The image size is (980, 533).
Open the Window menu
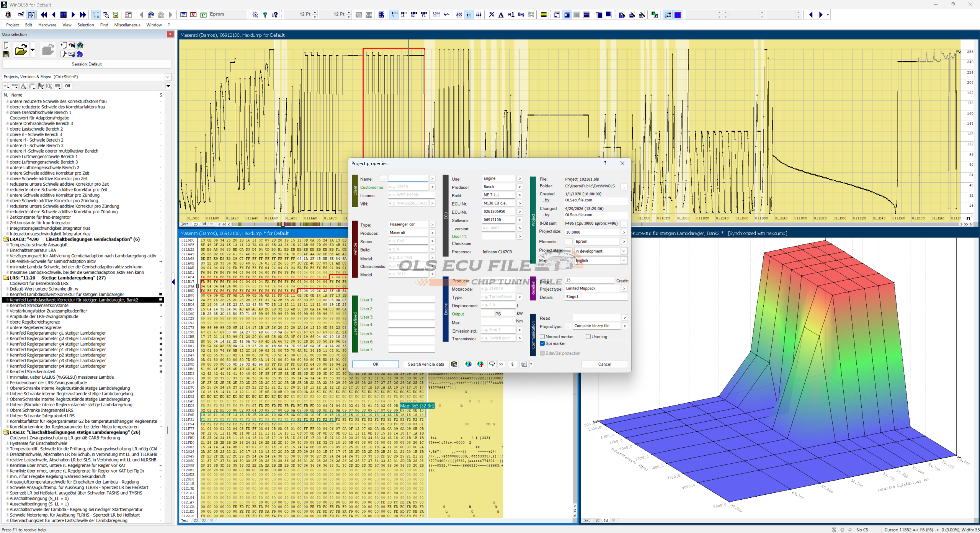click(154, 25)
